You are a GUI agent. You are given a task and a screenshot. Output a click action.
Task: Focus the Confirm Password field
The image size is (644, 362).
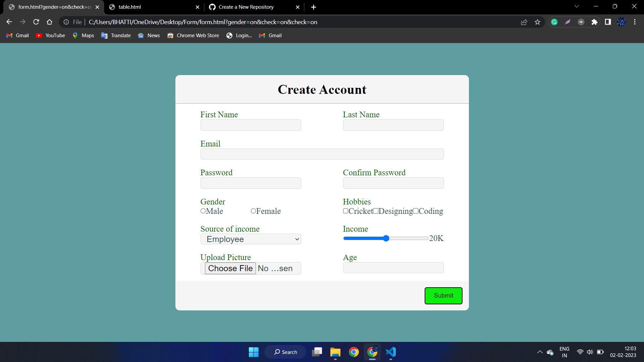[393, 183]
